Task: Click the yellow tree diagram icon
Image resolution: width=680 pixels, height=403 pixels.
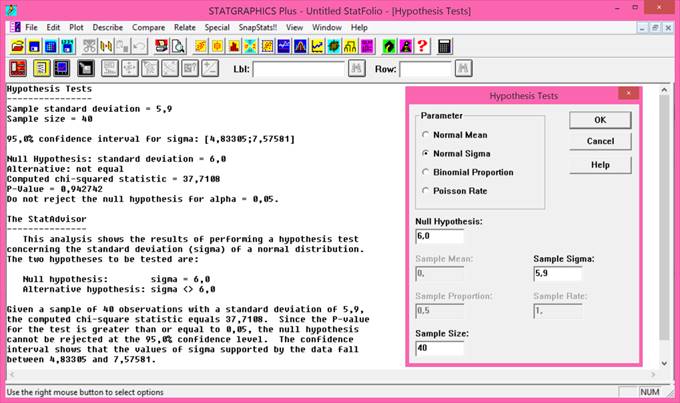Action: coord(350,46)
